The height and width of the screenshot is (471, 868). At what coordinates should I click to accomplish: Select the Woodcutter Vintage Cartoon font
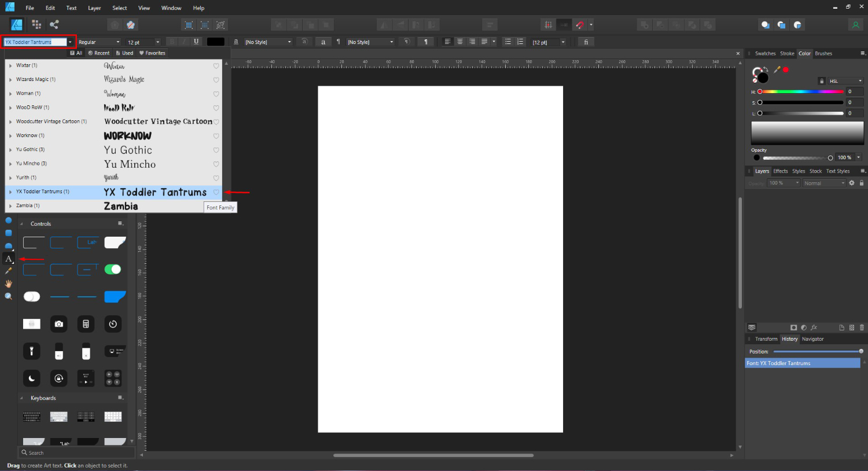113,122
